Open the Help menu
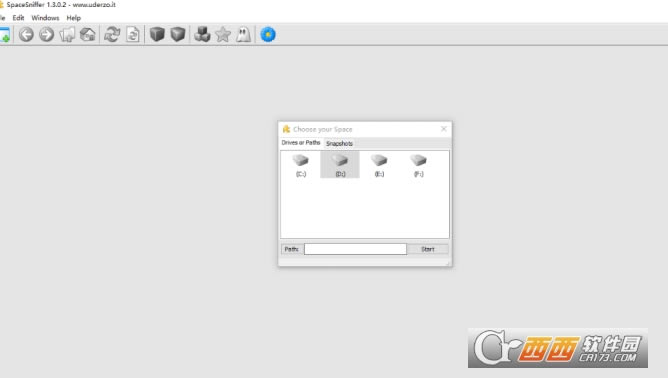This screenshot has width=668, height=378. tap(73, 18)
